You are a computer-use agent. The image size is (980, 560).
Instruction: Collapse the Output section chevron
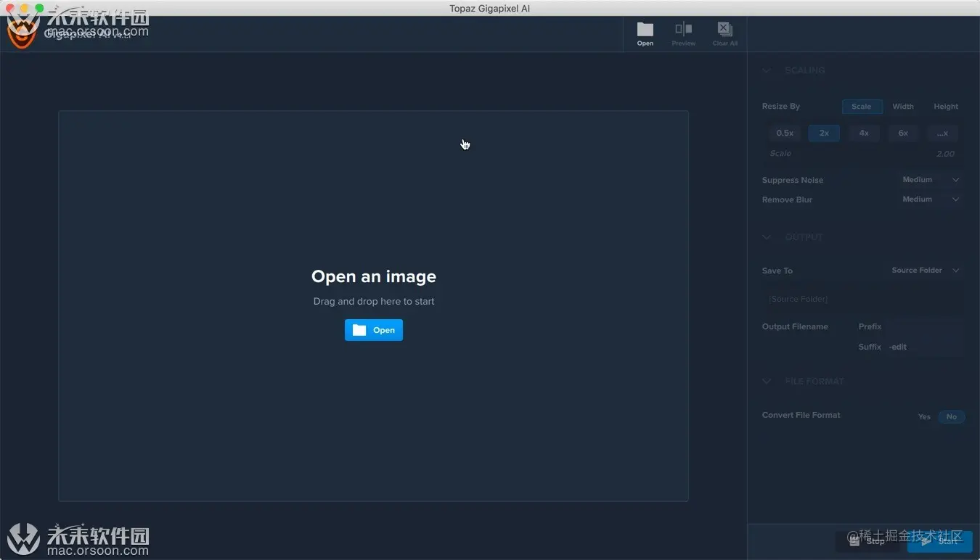[767, 237]
